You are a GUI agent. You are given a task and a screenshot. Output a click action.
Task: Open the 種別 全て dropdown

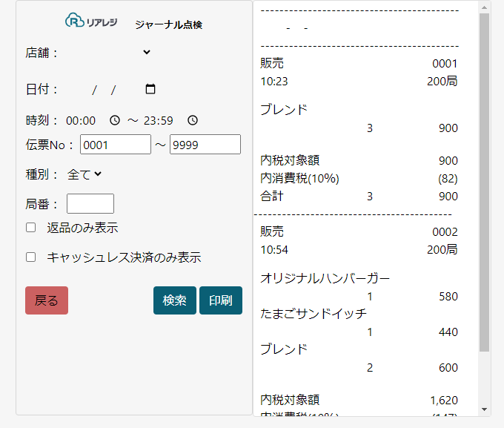coord(84,174)
